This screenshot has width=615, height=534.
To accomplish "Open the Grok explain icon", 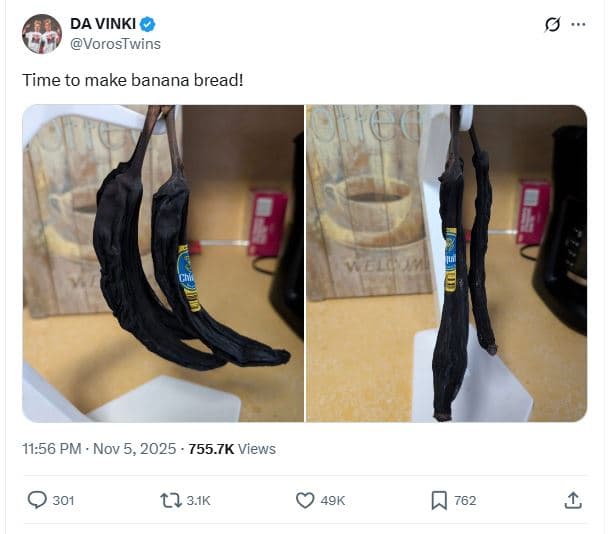I will pyautogui.click(x=552, y=25).
